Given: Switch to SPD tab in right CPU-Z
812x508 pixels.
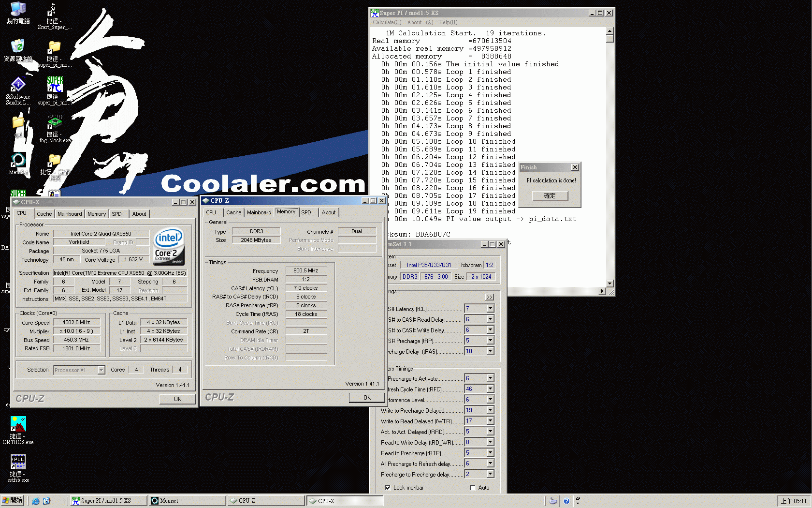Looking at the screenshot, I should pos(306,212).
